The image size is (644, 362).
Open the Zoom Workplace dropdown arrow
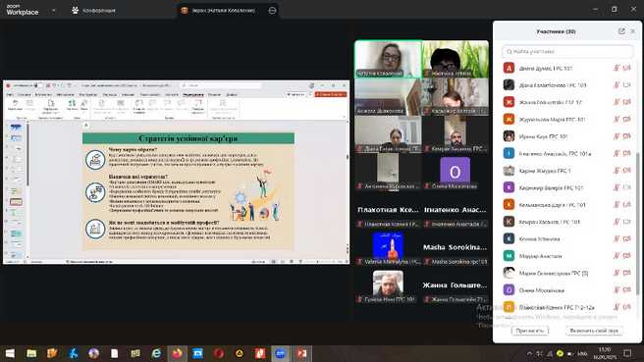(x=53, y=10)
